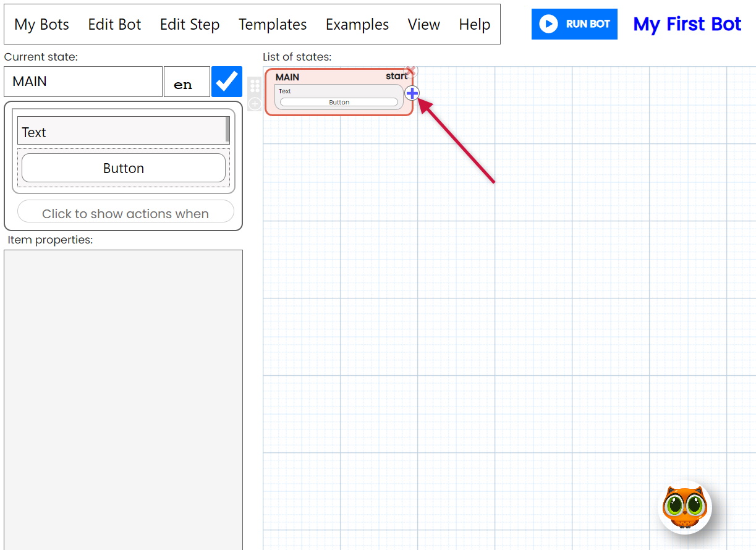Click the 'My First Bot' title link
The height and width of the screenshot is (550, 756).
pos(687,24)
